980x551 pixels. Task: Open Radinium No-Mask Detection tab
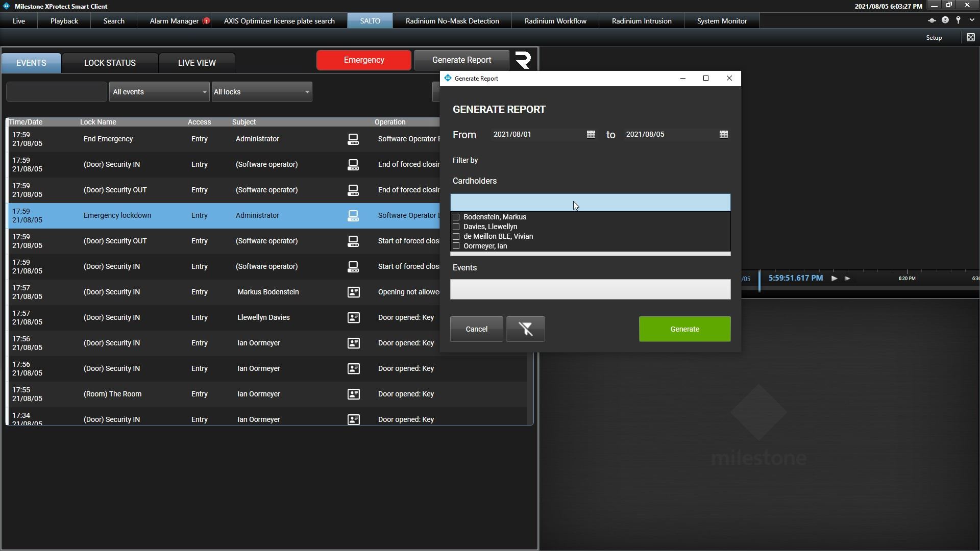coord(452,21)
